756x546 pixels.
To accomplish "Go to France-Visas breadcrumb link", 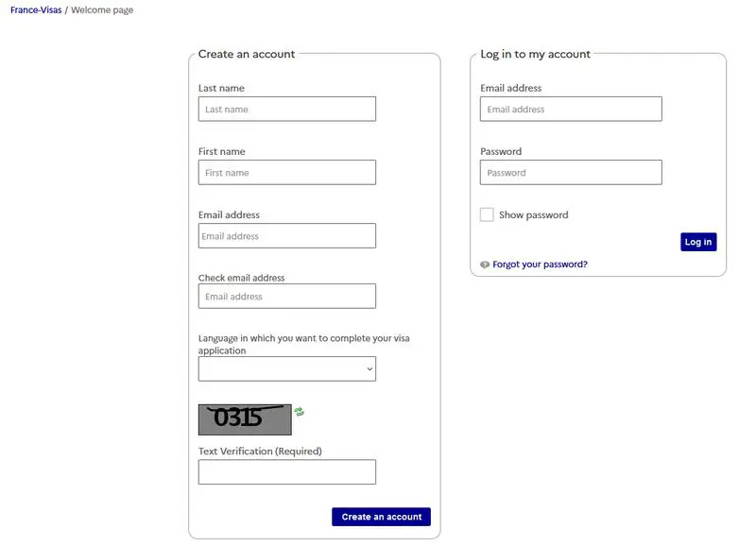I will click(35, 10).
